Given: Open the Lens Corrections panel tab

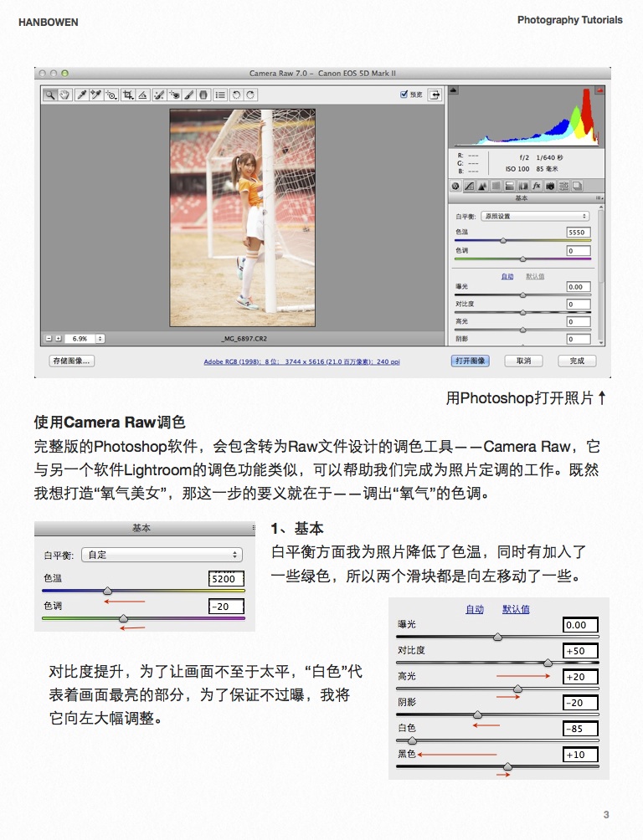Looking at the screenshot, I should tap(523, 186).
